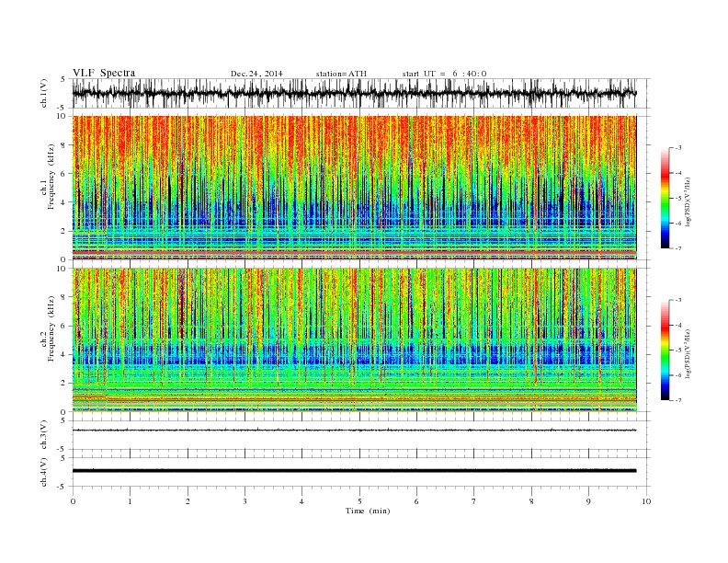Click the "-3" label on ch.2 color bar
728x563 pixels.
[678, 300]
